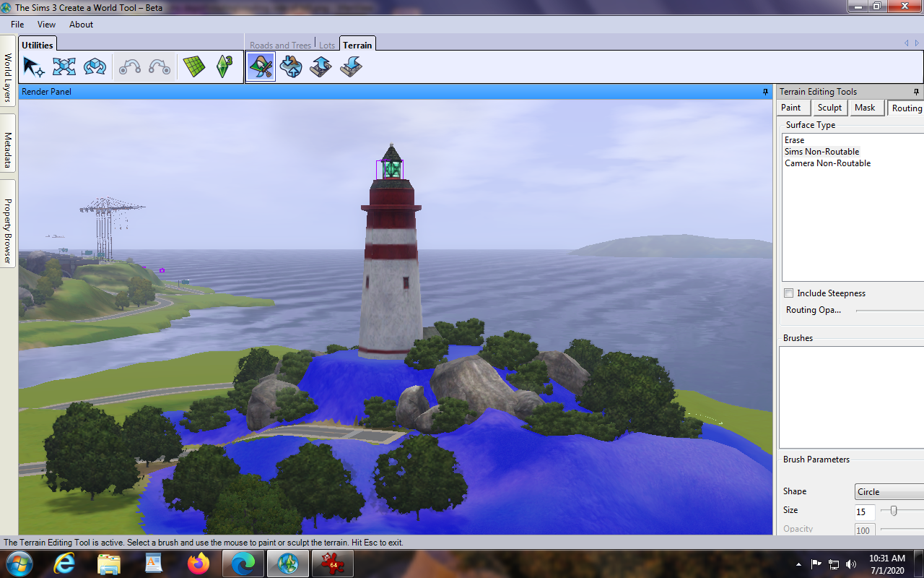
Task: Switch to the Lots tab
Action: 327,46
